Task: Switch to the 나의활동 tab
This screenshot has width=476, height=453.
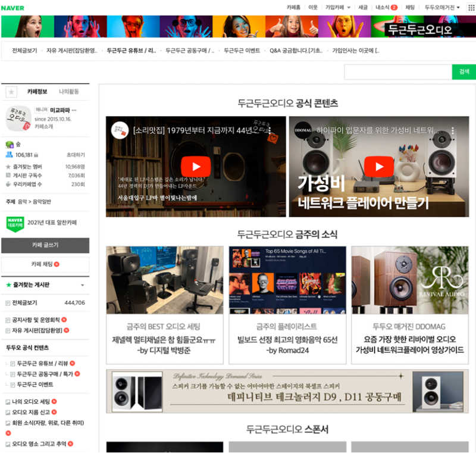Action: (68, 92)
